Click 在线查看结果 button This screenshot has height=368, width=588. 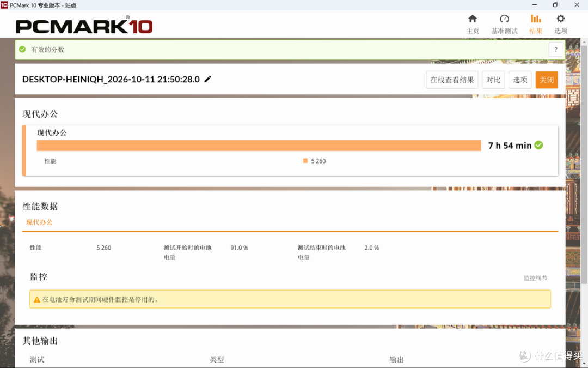point(452,80)
